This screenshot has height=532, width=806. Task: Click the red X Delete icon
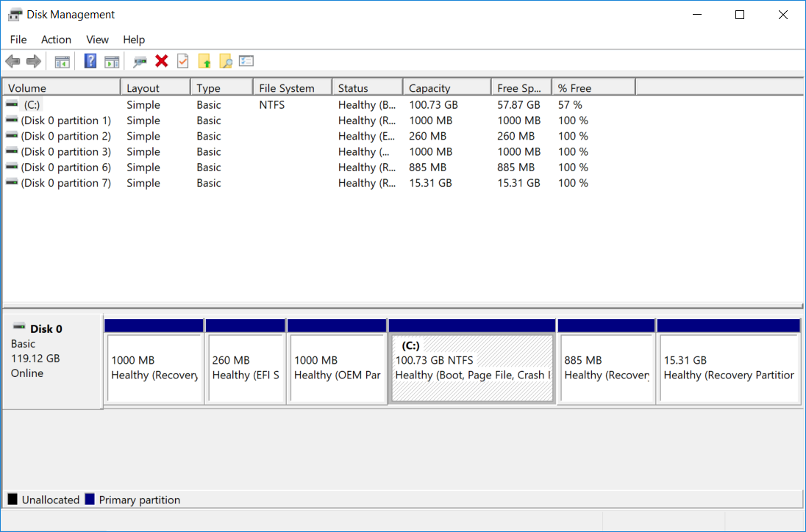(161, 61)
